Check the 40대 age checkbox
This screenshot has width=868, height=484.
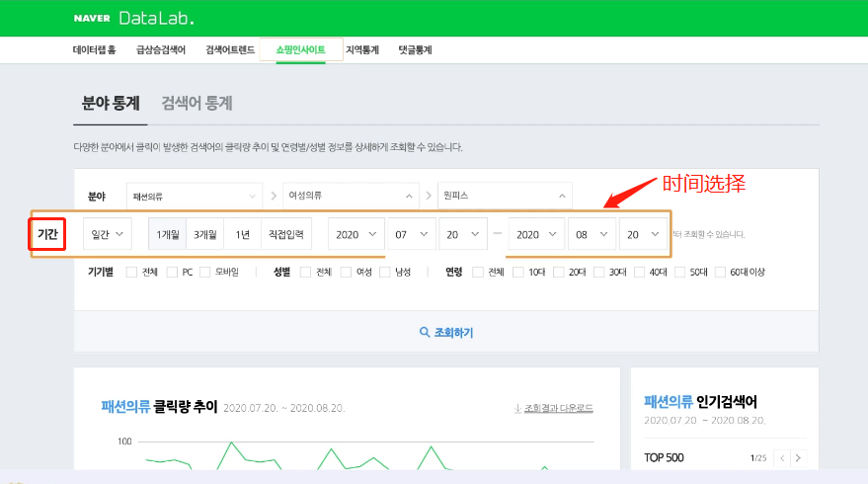(639, 272)
